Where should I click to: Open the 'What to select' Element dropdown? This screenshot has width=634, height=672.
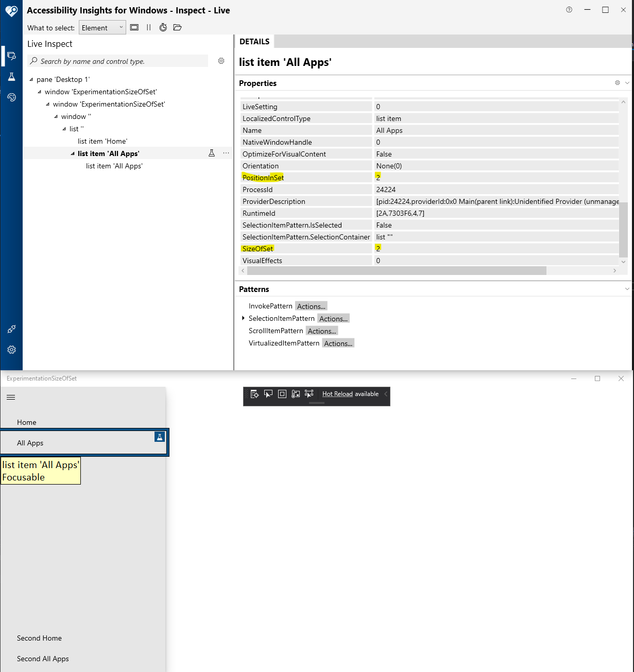click(102, 27)
